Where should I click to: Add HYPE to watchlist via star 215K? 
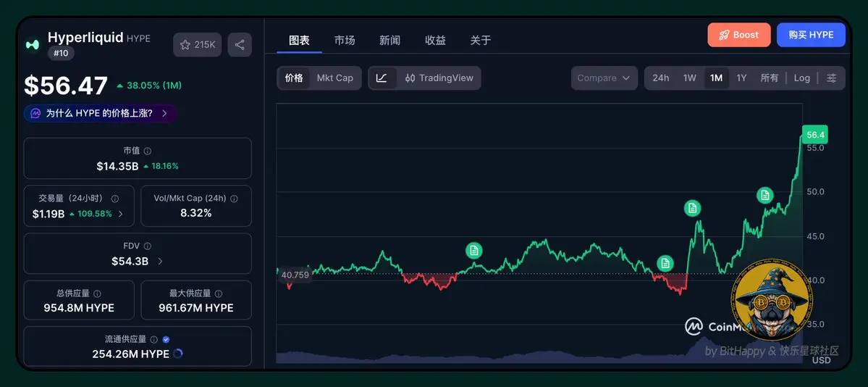pyautogui.click(x=198, y=45)
